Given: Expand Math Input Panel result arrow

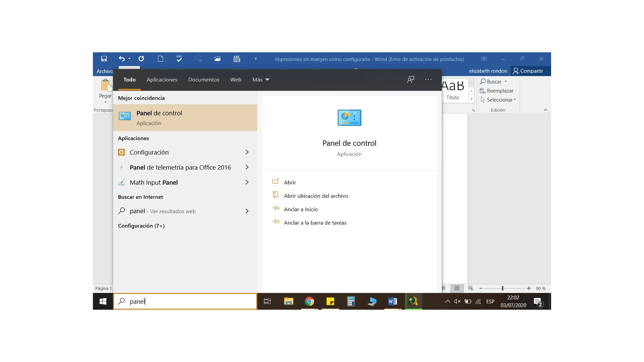Looking at the screenshot, I should coord(247,182).
